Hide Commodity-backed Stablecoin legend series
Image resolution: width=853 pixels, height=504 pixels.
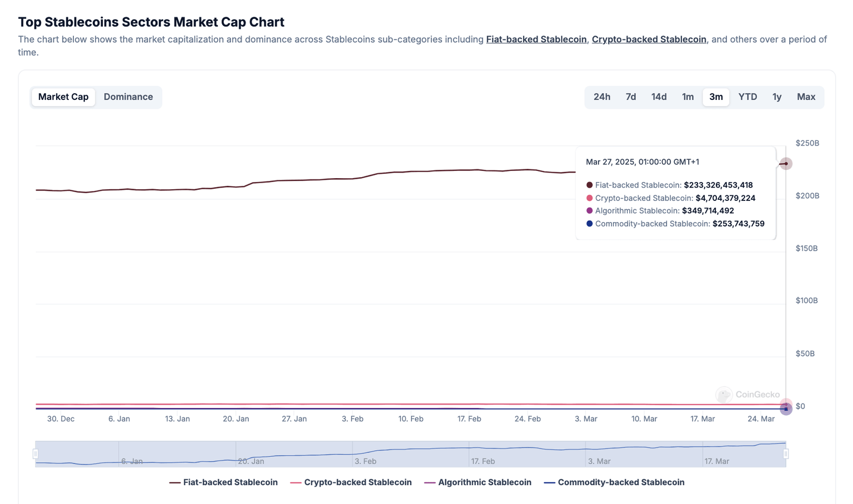click(x=614, y=482)
